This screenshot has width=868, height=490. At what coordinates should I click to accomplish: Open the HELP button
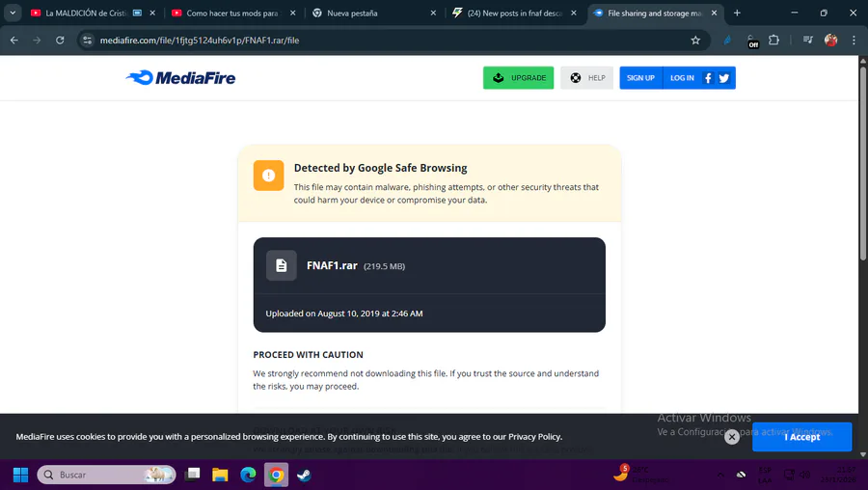(x=586, y=78)
